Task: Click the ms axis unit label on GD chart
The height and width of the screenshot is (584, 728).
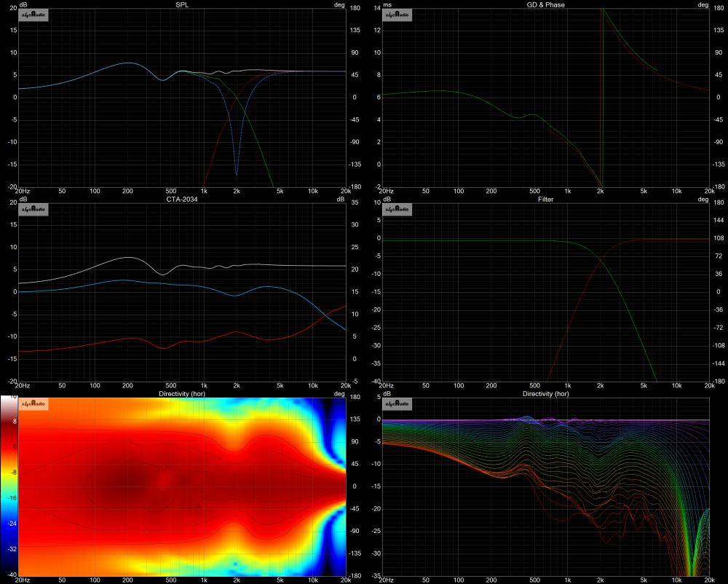Action: [x=387, y=4]
